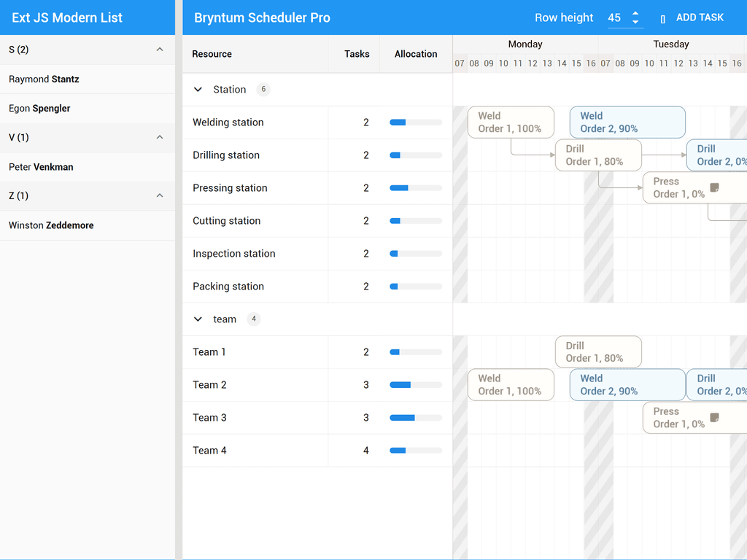Click the Monday day header
The height and width of the screenshot is (560, 747).
click(x=525, y=44)
